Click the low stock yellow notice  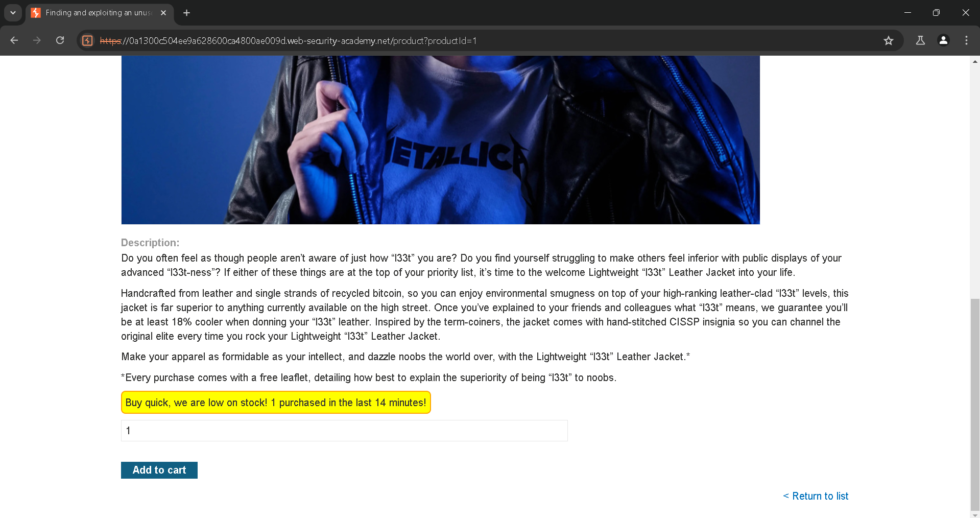276,403
